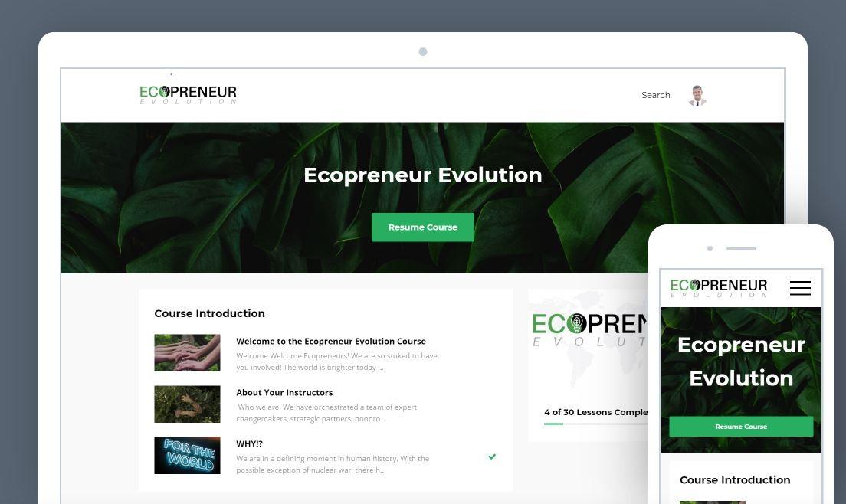846x504 pixels.
Task: Click Course Introduction heading on mobile preview
Action: [x=735, y=479]
